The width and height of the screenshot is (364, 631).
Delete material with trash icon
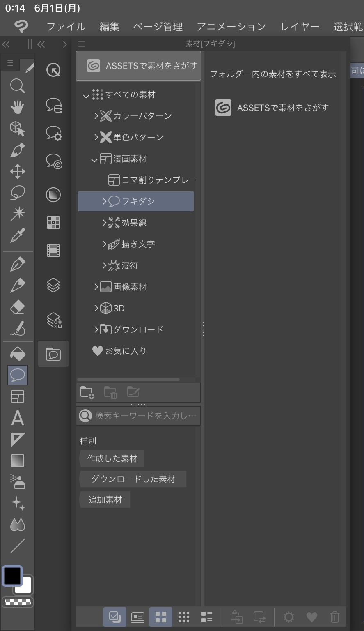335,617
